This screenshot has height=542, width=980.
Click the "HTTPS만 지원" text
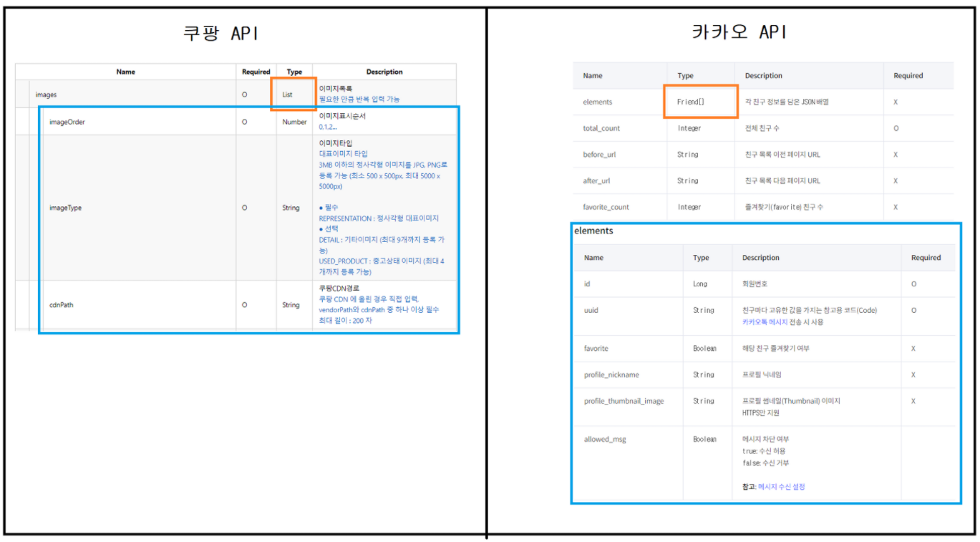coord(761,413)
